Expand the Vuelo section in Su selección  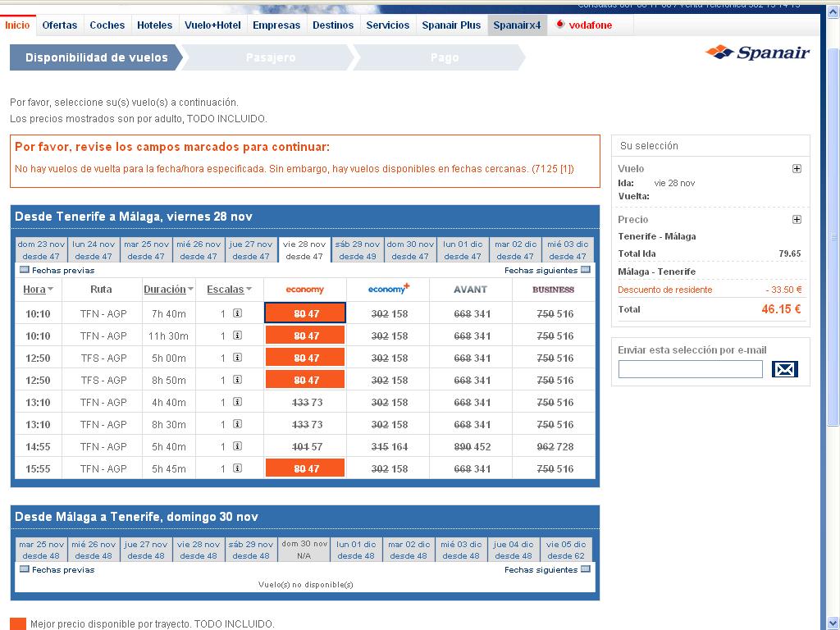796,169
